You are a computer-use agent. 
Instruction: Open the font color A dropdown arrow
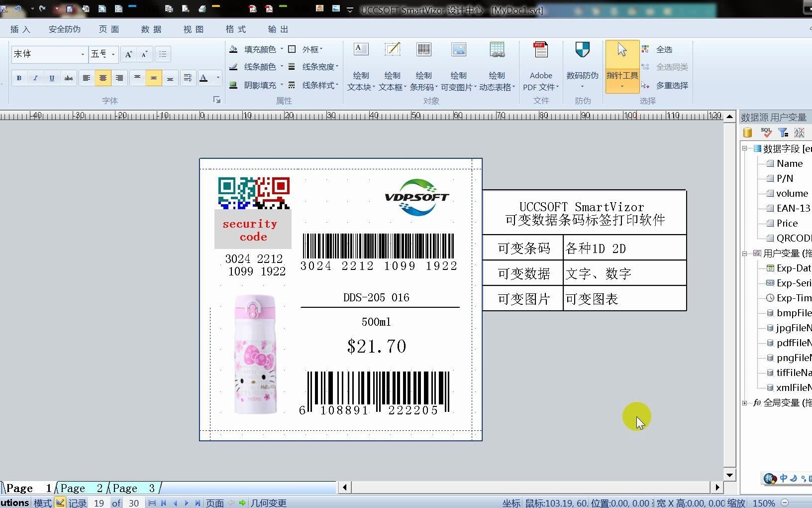pos(218,78)
